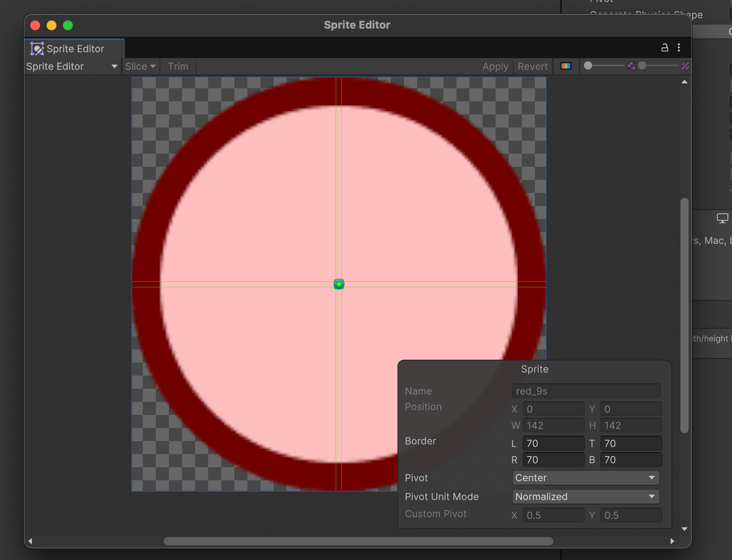Click the Custom Pivot X field

tap(553, 515)
